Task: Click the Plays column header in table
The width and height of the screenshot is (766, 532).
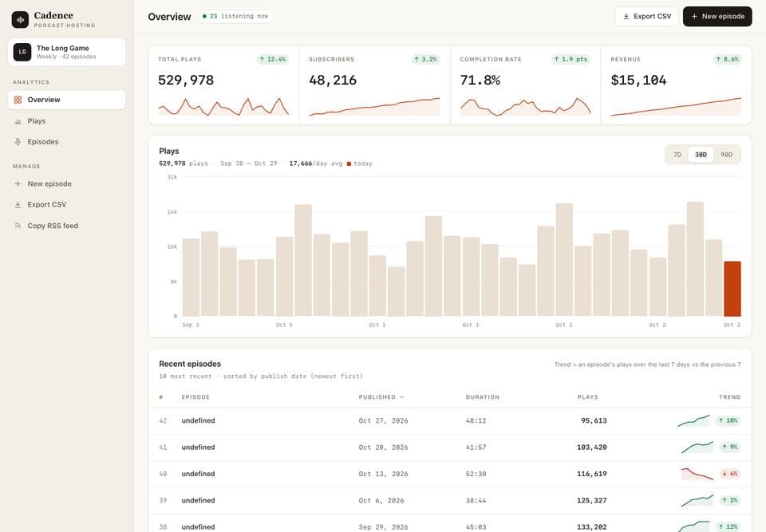Action: pos(588,397)
